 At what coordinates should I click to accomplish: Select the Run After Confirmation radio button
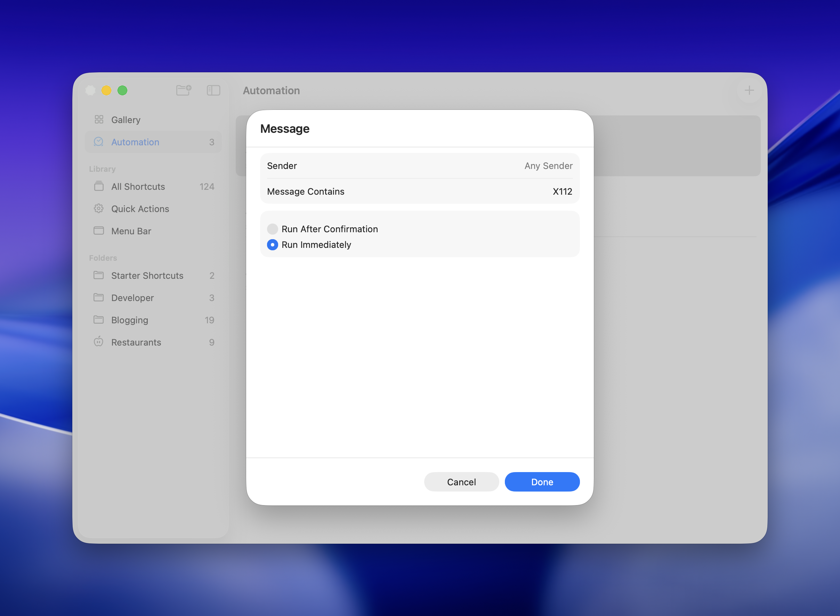tap(273, 229)
